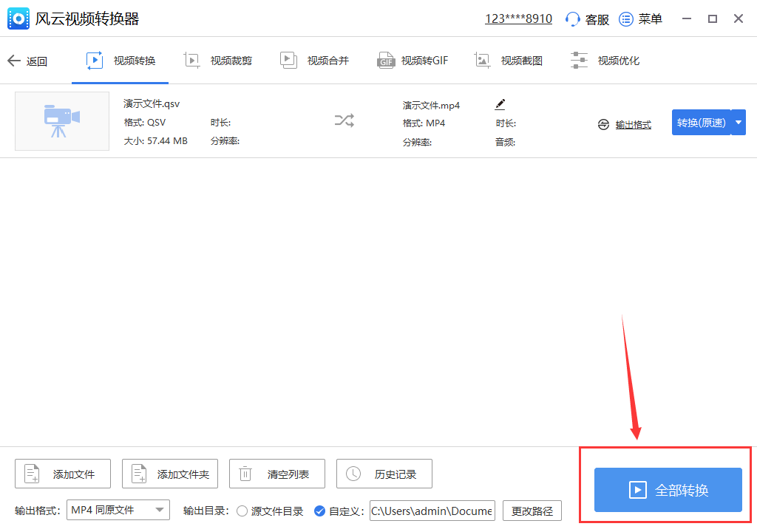The width and height of the screenshot is (757, 532).
Task: Maximize the converter window
Action: pyautogui.click(x=713, y=18)
